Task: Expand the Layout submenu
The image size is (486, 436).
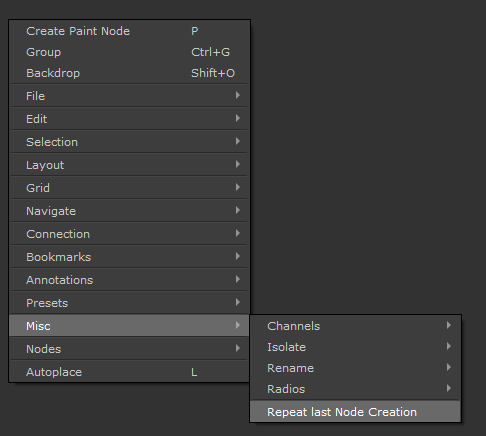Action: pyautogui.click(x=129, y=165)
